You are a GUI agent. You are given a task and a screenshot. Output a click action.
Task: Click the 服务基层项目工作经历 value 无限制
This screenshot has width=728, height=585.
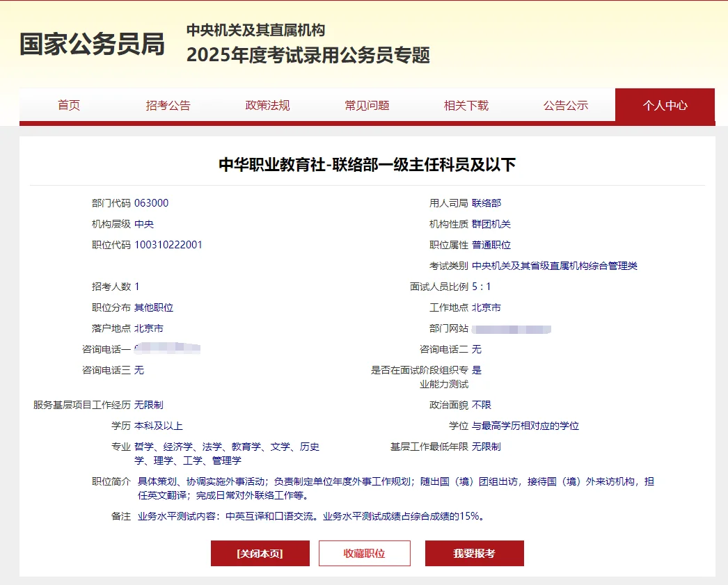click(x=148, y=405)
